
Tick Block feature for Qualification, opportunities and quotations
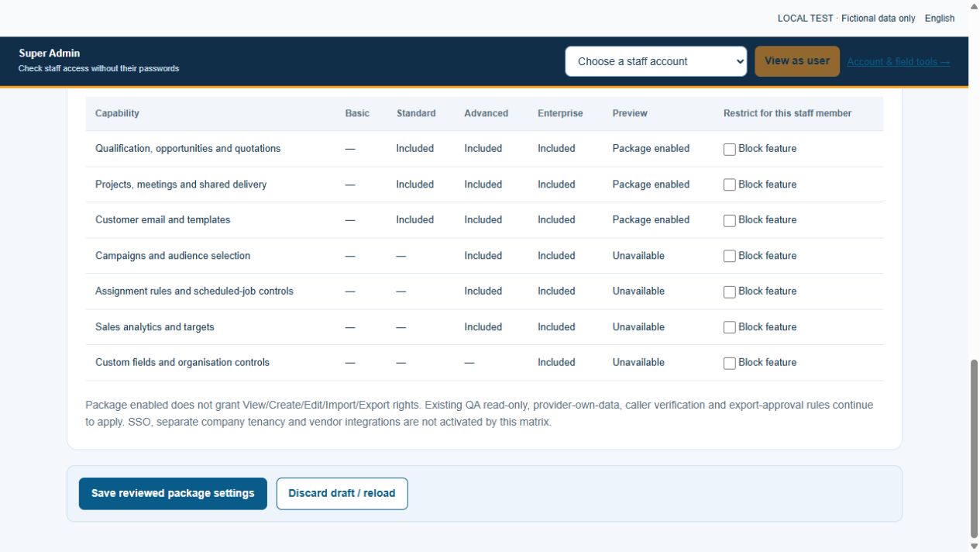[730, 150]
